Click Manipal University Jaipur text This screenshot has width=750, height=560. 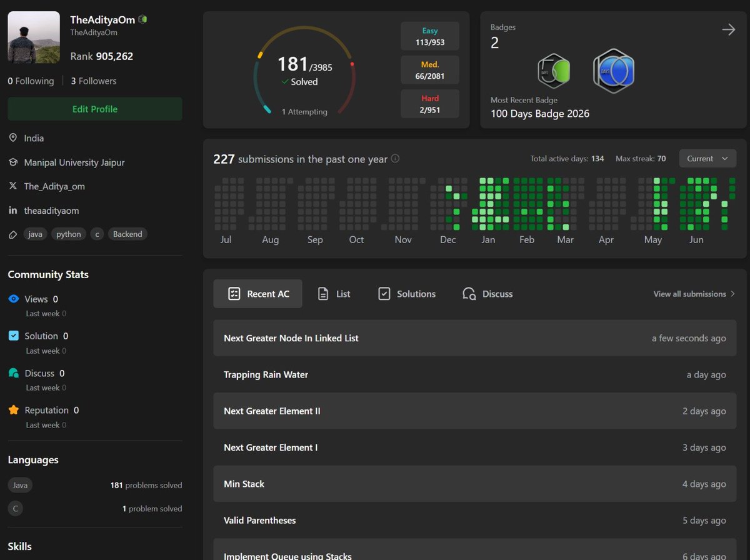point(74,162)
